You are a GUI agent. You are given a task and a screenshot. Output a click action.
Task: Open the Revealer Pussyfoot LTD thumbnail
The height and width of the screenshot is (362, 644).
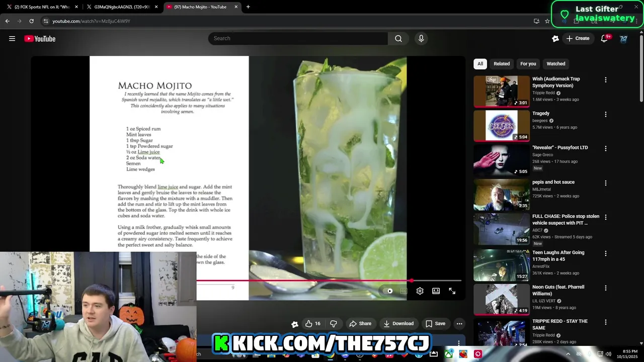(x=502, y=160)
